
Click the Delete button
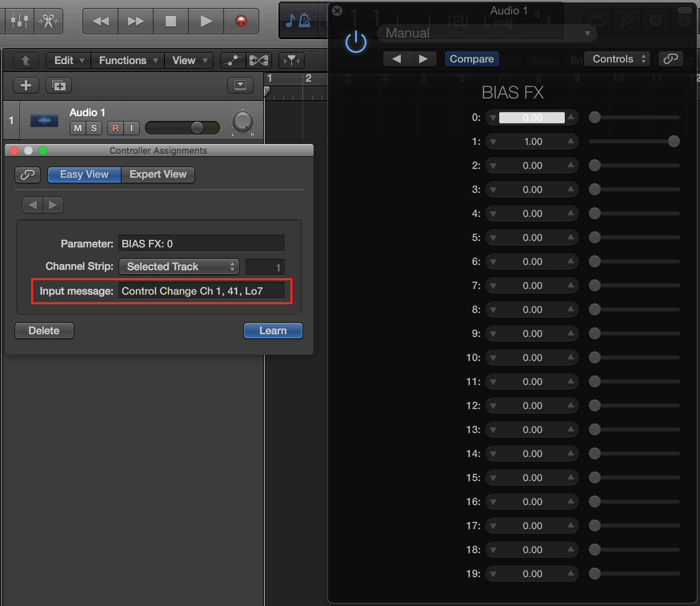pyautogui.click(x=44, y=331)
